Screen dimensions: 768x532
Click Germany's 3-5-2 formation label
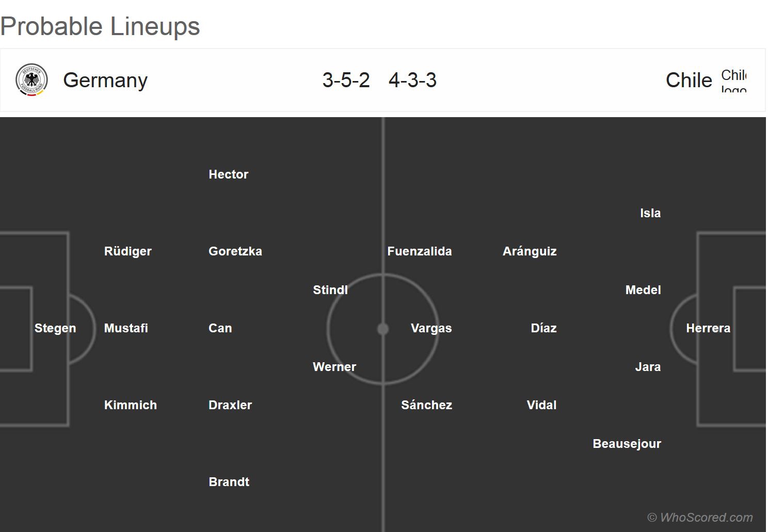pos(346,80)
